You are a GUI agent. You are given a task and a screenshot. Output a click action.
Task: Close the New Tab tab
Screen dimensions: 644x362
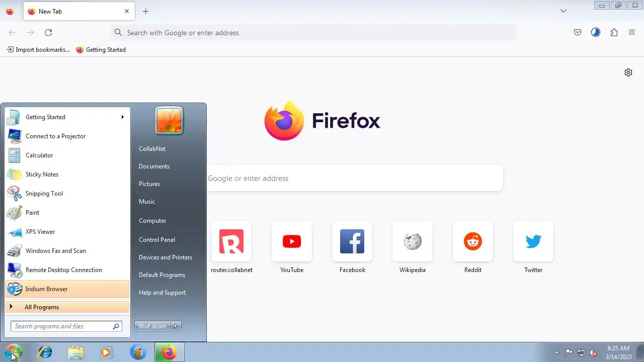pos(127,12)
